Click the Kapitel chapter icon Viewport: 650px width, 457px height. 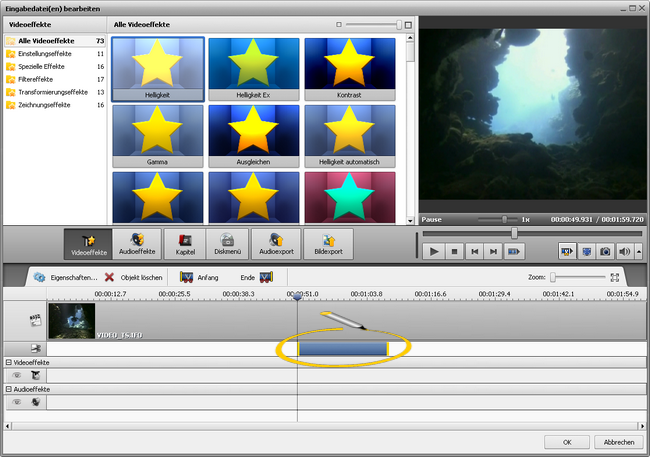pos(185,245)
